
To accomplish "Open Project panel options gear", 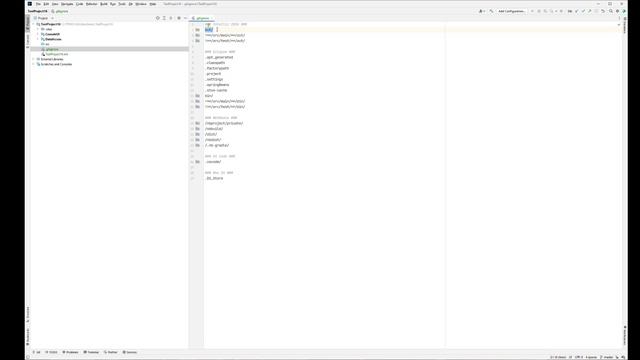I will 179,18.
